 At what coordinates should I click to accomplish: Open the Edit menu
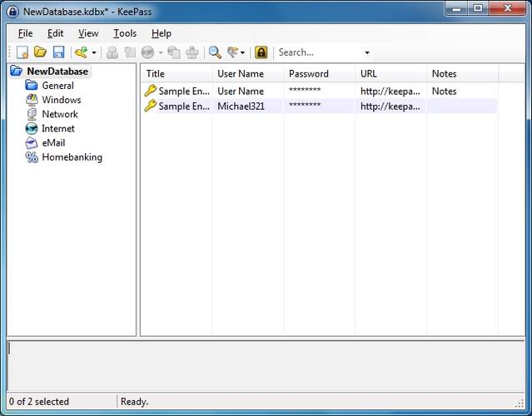tap(55, 33)
